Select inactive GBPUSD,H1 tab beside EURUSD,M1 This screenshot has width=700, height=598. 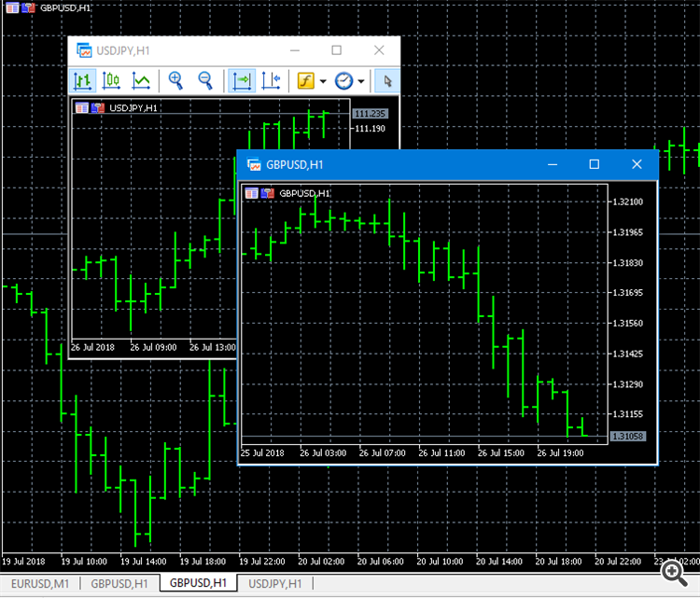[x=119, y=583]
